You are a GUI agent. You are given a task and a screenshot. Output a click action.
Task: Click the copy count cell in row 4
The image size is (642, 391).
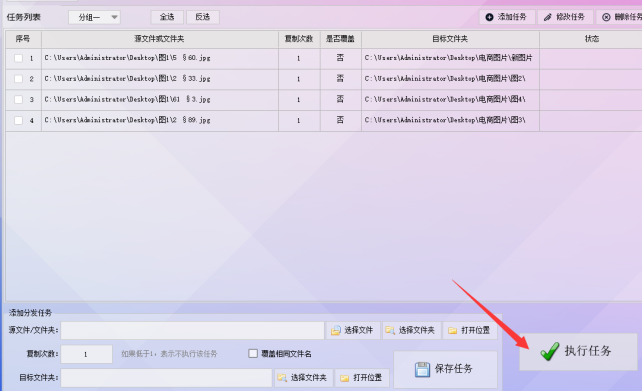(299, 120)
